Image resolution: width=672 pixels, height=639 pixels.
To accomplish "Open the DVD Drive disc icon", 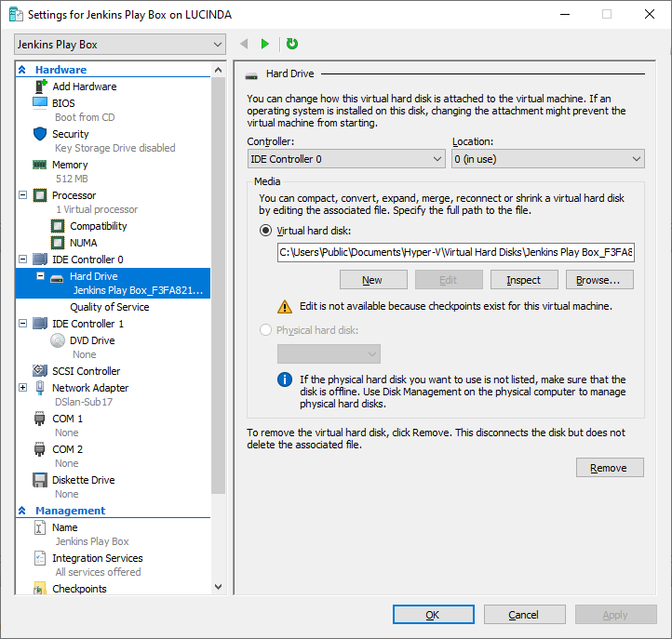I will coord(58,340).
